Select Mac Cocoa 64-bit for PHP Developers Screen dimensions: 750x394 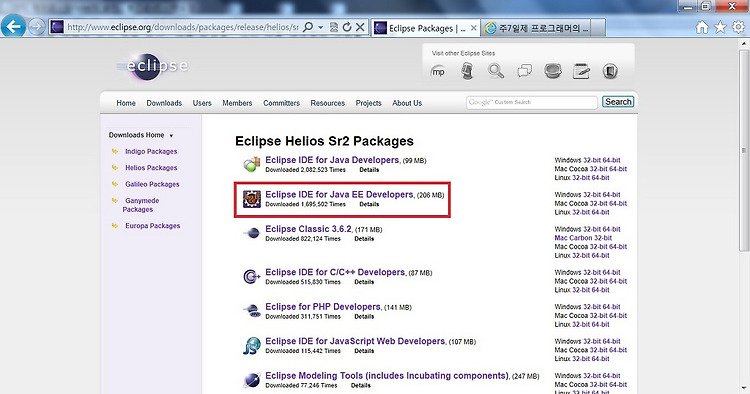[618, 316]
